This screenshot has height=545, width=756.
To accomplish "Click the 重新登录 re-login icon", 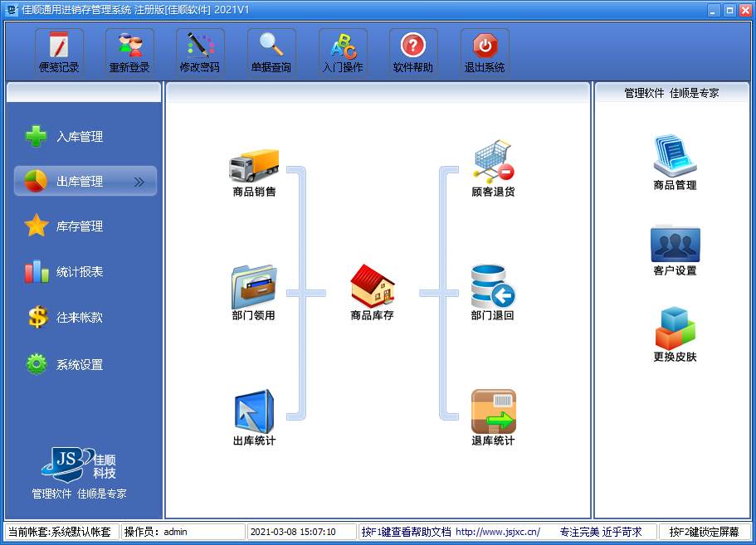I will [x=129, y=52].
